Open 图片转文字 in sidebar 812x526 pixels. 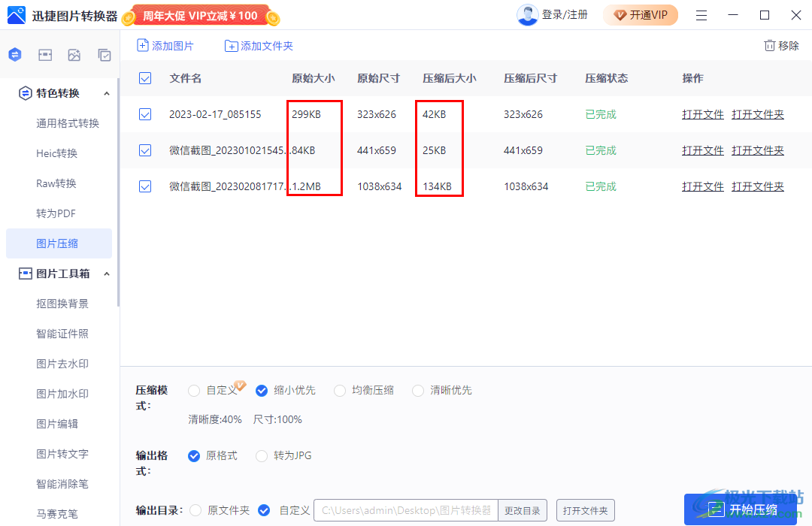click(x=62, y=454)
